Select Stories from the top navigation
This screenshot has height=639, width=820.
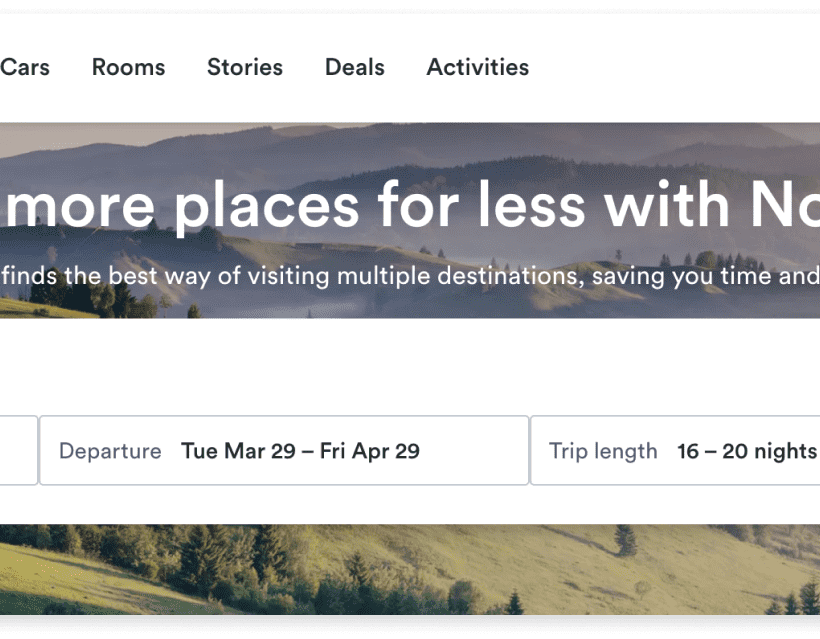pyautogui.click(x=245, y=67)
